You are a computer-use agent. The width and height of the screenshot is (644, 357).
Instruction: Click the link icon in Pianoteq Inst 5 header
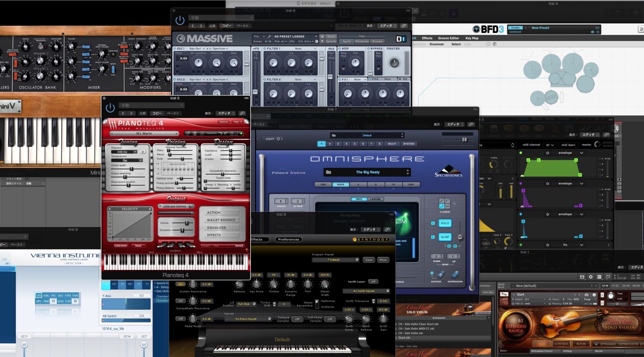[242, 113]
